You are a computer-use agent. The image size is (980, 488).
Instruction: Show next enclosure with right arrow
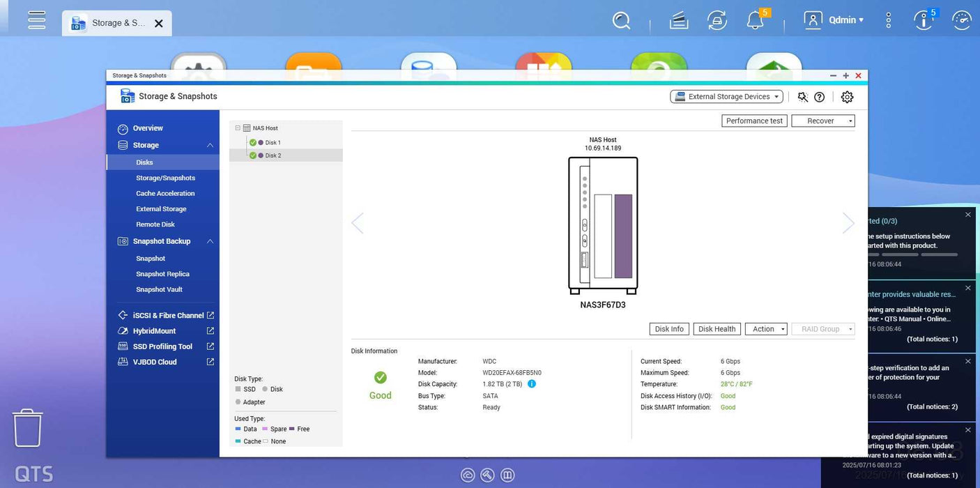(x=848, y=223)
